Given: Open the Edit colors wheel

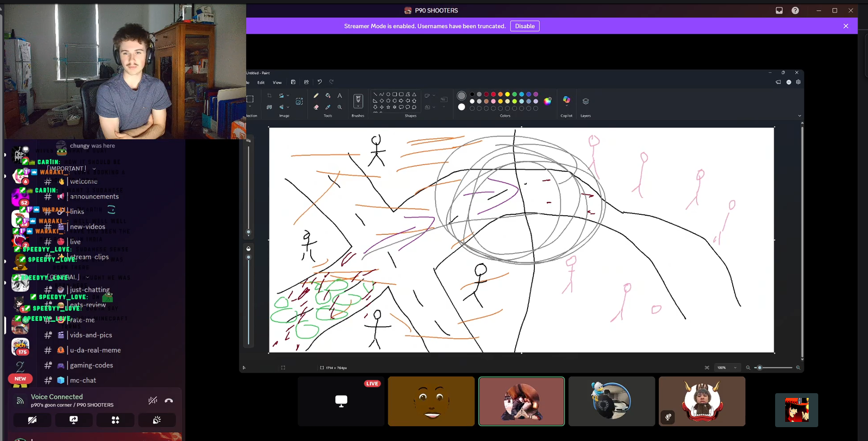Looking at the screenshot, I should click(x=548, y=101).
